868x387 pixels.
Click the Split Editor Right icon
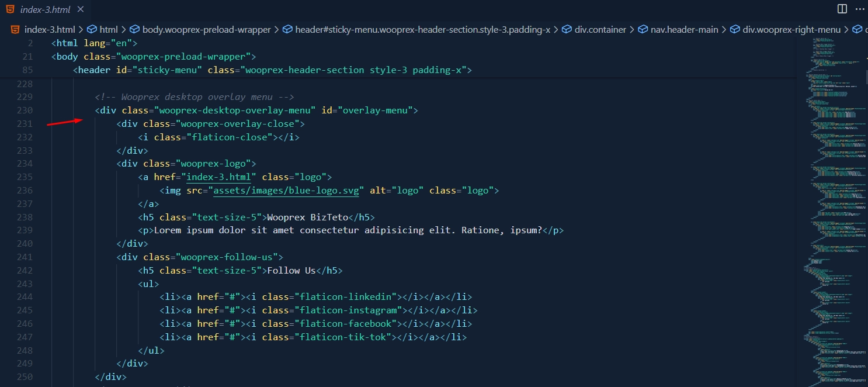[x=842, y=9]
